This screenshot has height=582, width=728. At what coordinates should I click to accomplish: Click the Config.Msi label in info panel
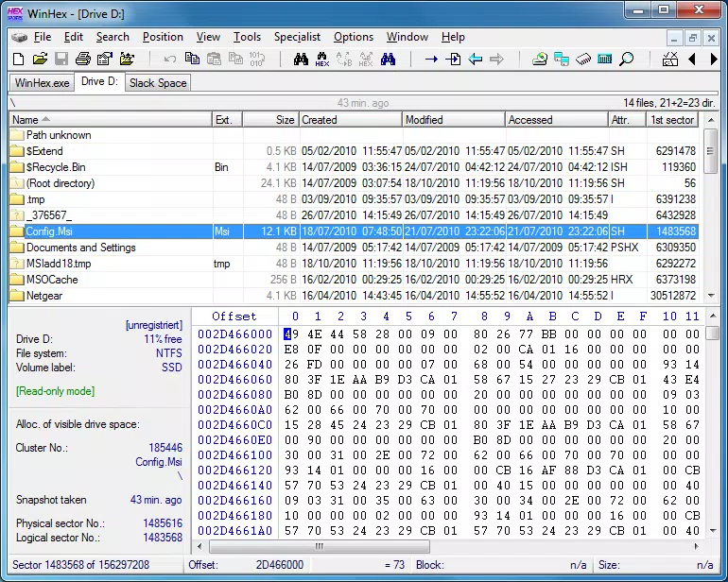[159, 462]
